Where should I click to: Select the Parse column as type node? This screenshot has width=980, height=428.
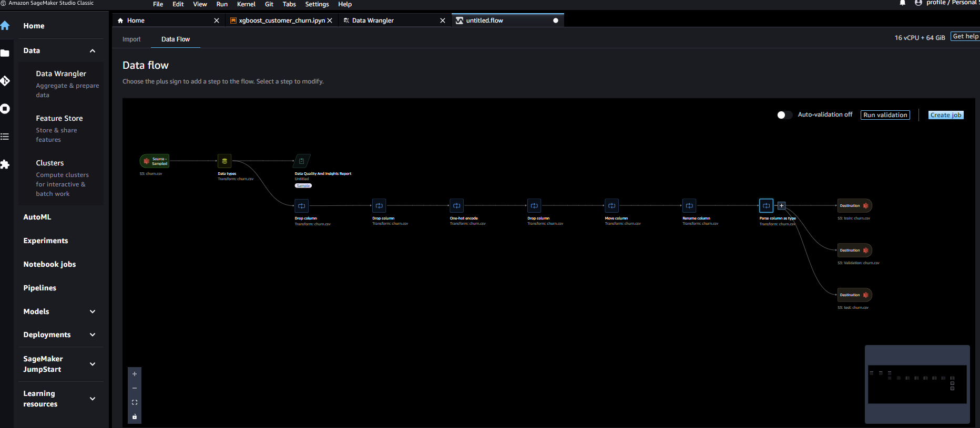[766, 206]
